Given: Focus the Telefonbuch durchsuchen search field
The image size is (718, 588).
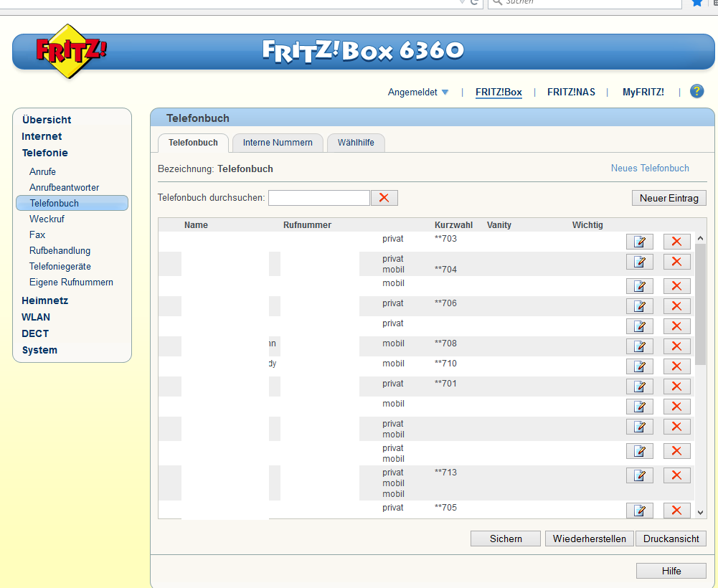Looking at the screenshot, I should (318, 198).
